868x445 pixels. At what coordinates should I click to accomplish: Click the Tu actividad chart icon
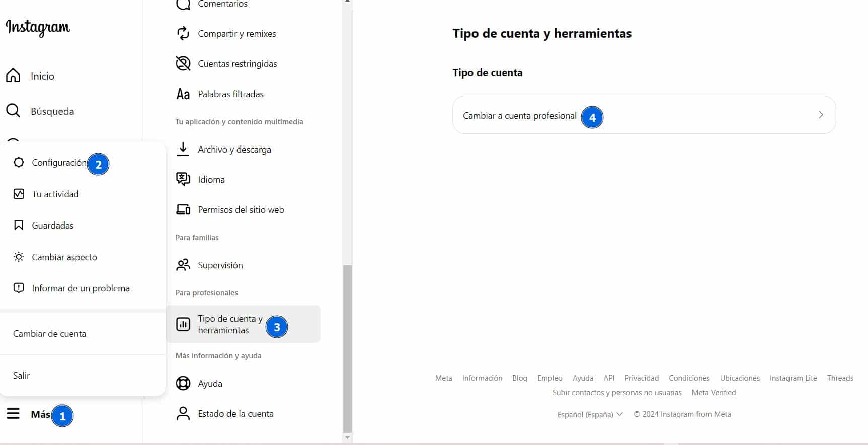coord(19,194)
